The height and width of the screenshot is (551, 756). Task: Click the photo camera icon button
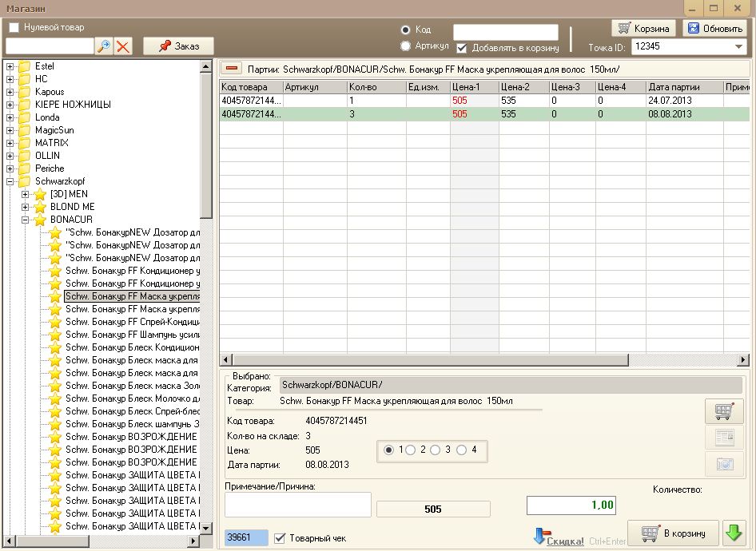724,464
